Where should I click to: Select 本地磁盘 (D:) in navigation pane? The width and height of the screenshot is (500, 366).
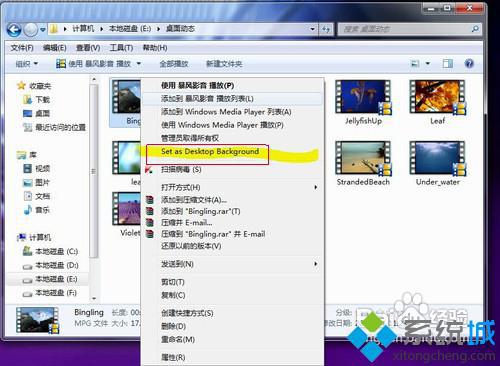click(x=51, y=265)
